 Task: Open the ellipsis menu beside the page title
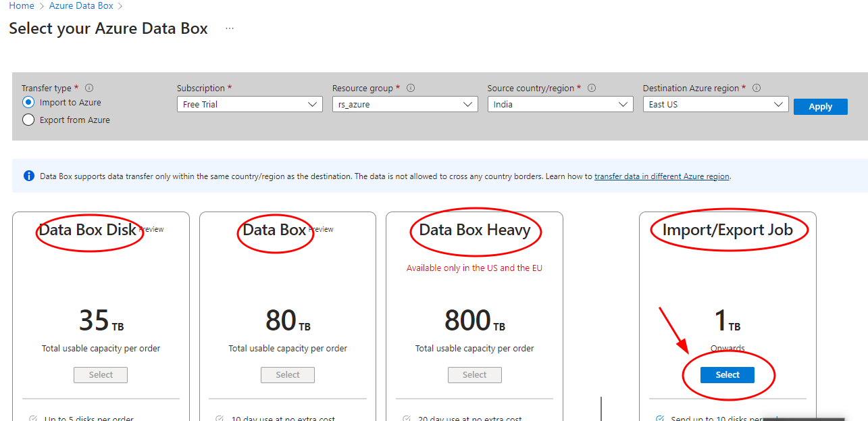point(229,28)
